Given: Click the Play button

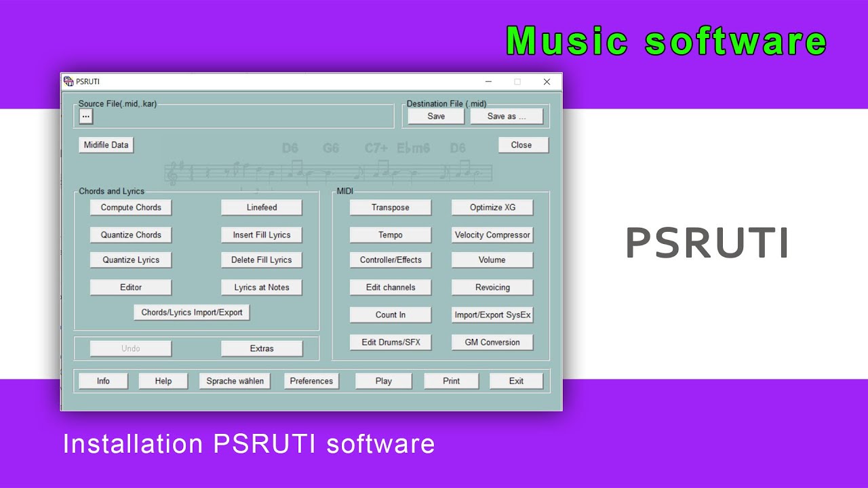Looking at the screenshot, I should tap(384, 381).
